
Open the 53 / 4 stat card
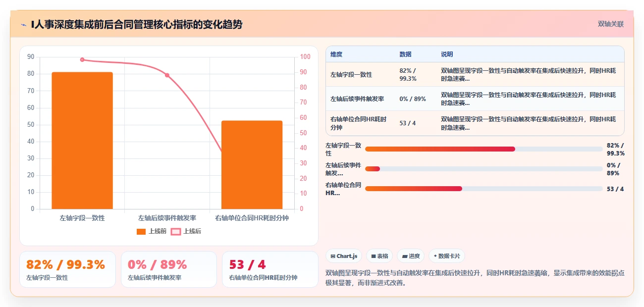click(270, 269)
